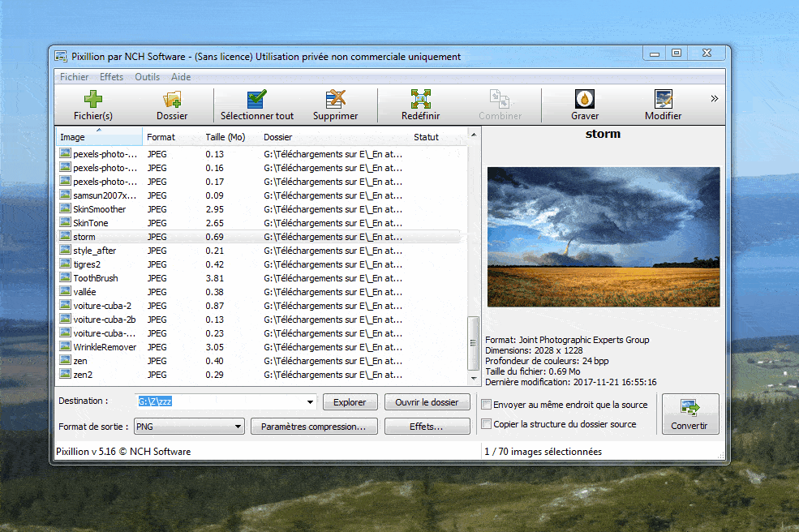The image size is (799, 532).
Task: Click the Supprimer toolbar icon
Action: click(335, 99)
